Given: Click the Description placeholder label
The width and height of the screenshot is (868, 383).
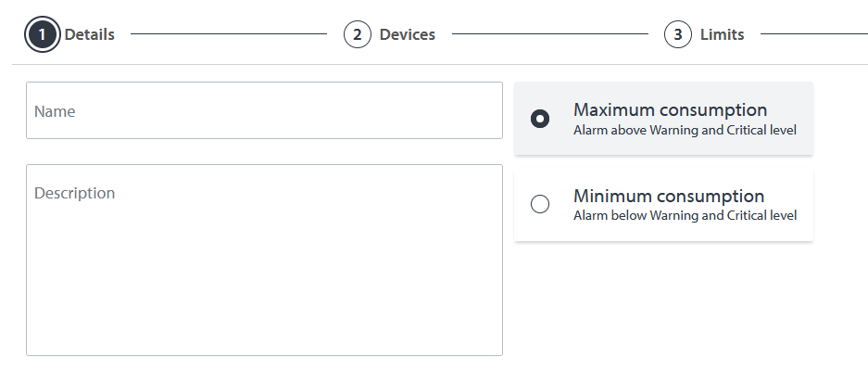Looking at the screenshot, I should [x=75, y=193].
